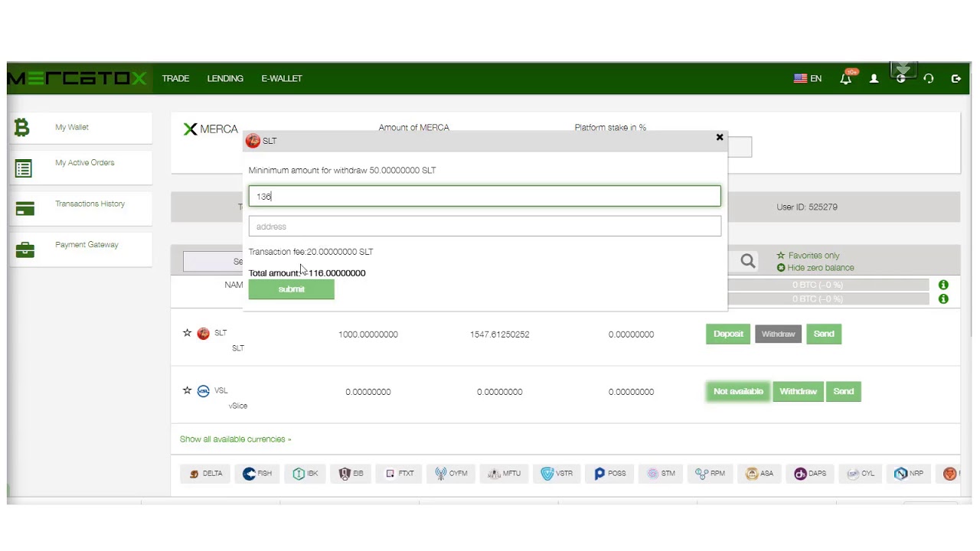Click the upper green info icon
The width and height of the screenshot is (980, 551).
coord(943,285)
